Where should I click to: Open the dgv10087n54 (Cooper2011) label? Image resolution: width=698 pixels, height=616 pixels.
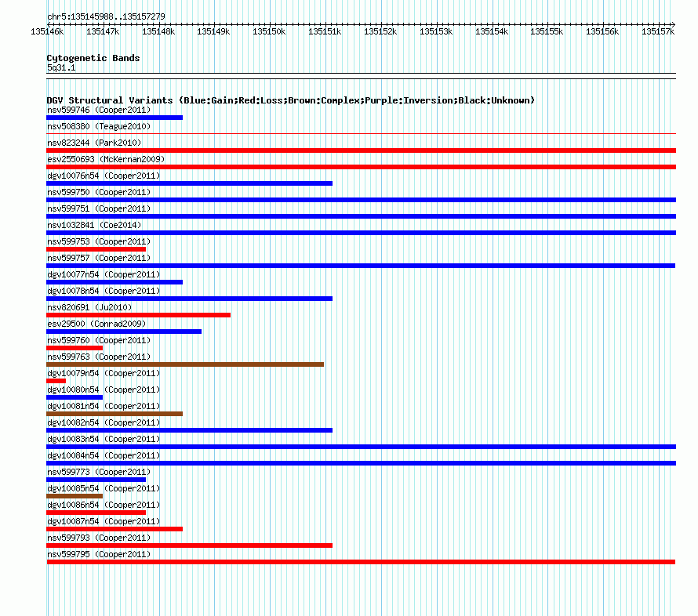[x=104, y=521]
